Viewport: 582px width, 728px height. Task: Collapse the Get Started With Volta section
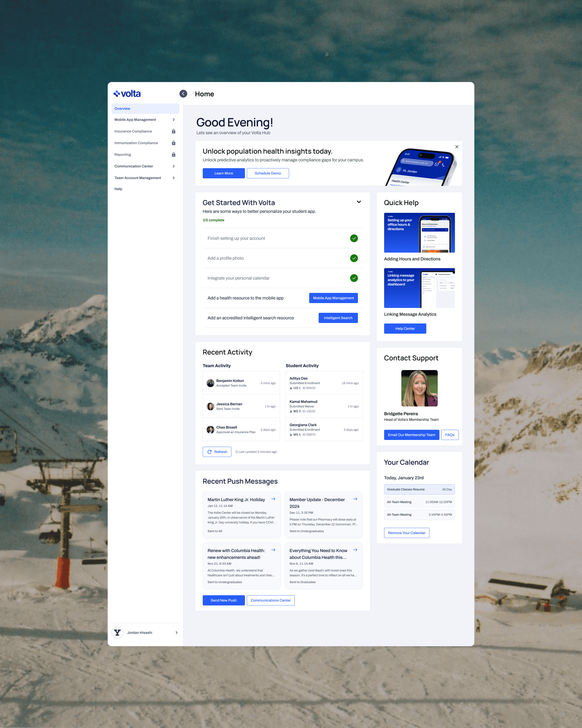point(359,202)
